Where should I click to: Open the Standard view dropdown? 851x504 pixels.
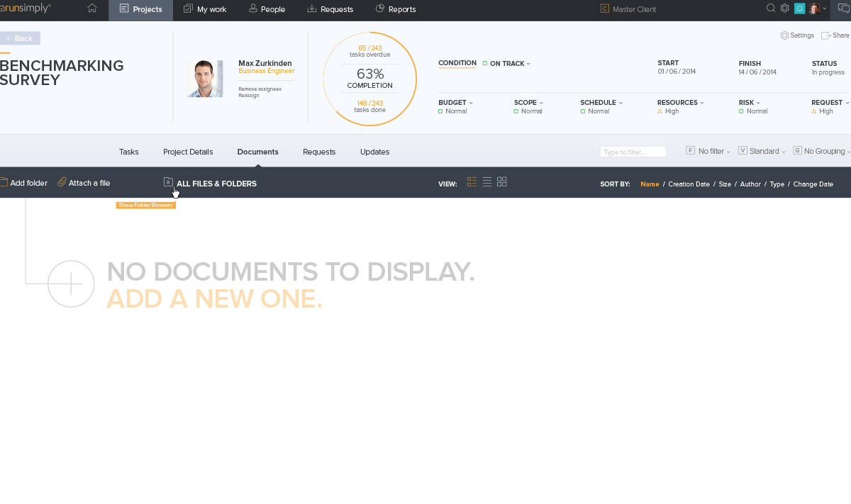(764, 151)
